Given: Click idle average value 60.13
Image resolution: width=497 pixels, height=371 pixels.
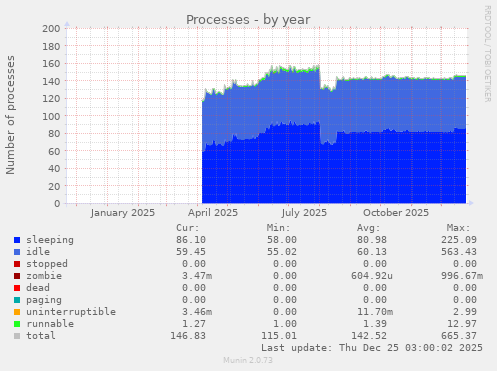Looking at the screenshot, I should [372, 252].
